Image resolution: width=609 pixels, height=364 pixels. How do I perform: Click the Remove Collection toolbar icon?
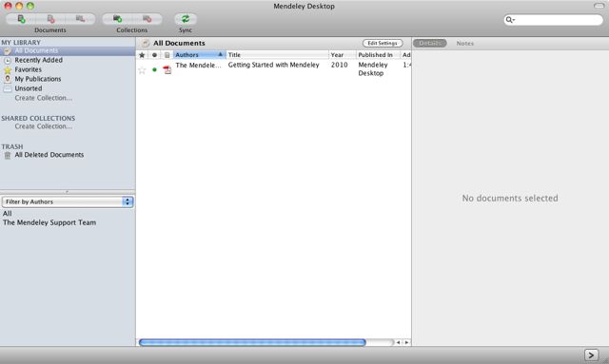click(x=147, y=19)
